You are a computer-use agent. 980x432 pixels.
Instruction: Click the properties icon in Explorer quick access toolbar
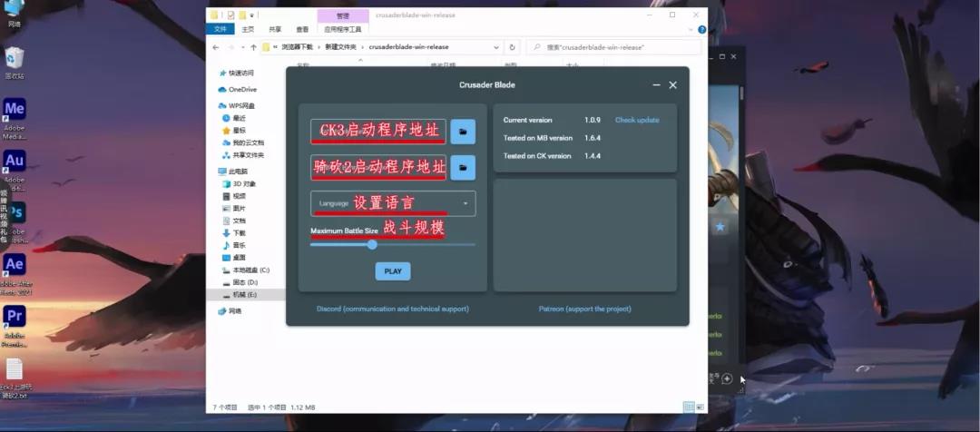coord(230,15)
